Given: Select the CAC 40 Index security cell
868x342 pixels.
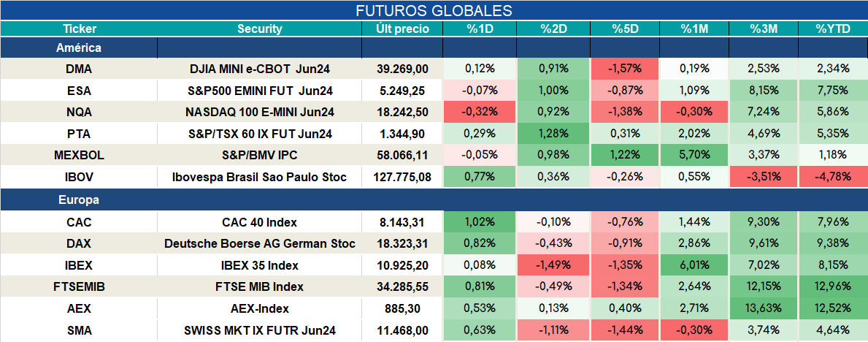Looking at the screenshot, I should (260, 222).
